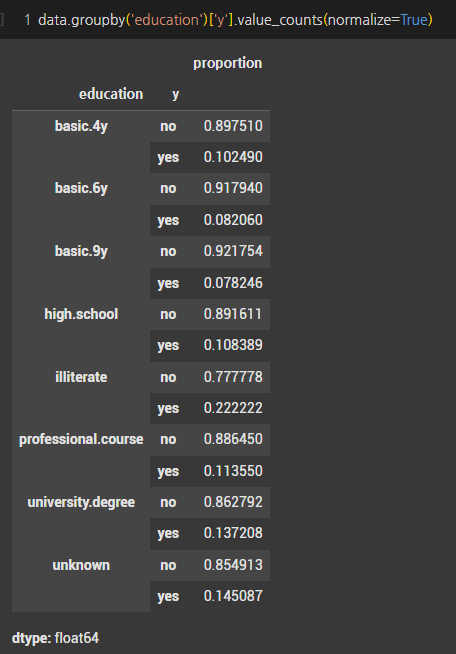
Task: Click the professional.course row label
Action: pyautogui.click(x=81, y=439)
